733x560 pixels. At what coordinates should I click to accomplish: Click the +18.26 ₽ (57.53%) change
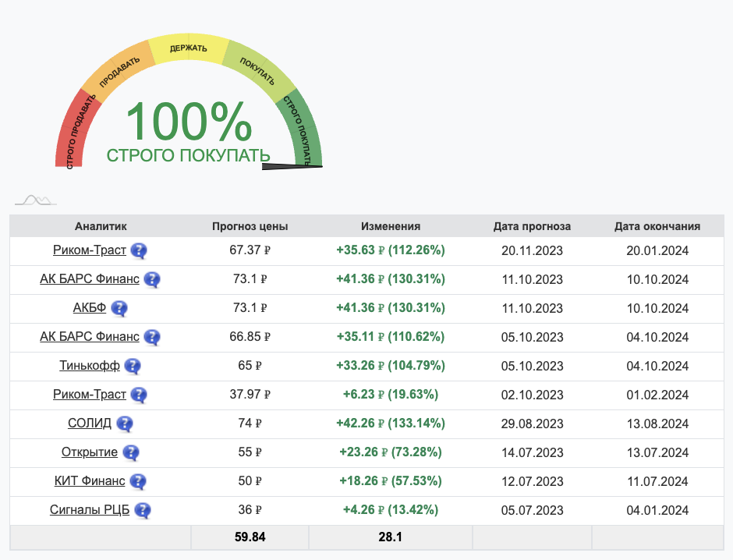391,481
